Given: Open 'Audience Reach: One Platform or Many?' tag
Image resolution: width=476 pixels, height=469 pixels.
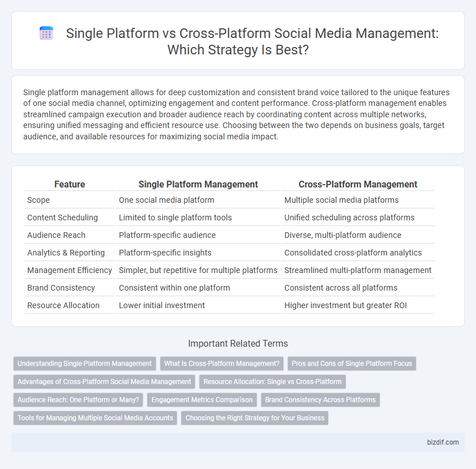Looking at the screenshot, I should pyautogui.click(x=78, y=400).
